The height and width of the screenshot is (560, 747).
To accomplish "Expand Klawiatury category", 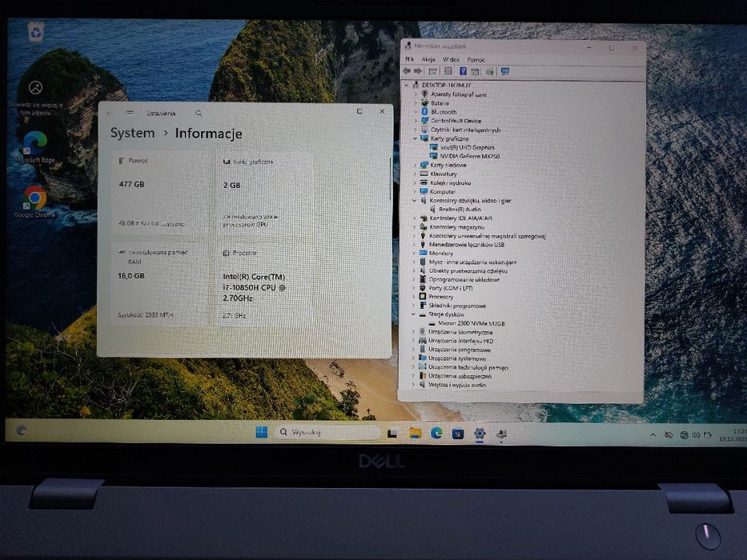I will point(415,174).
